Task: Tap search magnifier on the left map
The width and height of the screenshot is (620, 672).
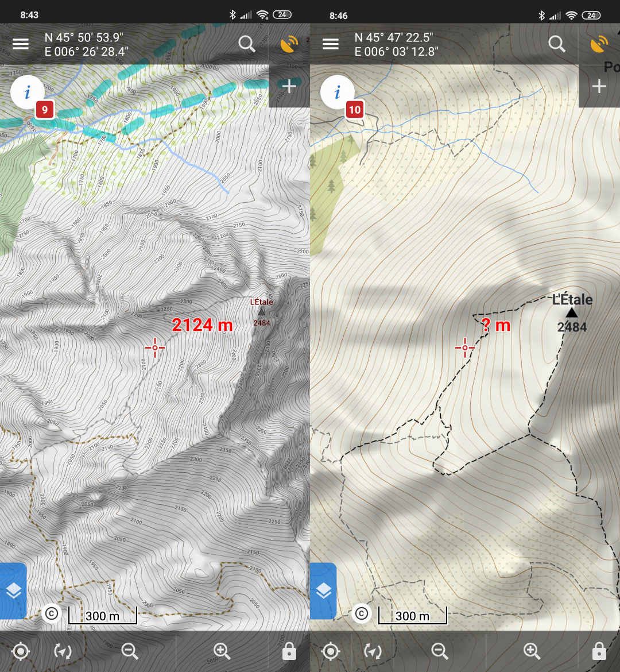Action: coord(247,44)
